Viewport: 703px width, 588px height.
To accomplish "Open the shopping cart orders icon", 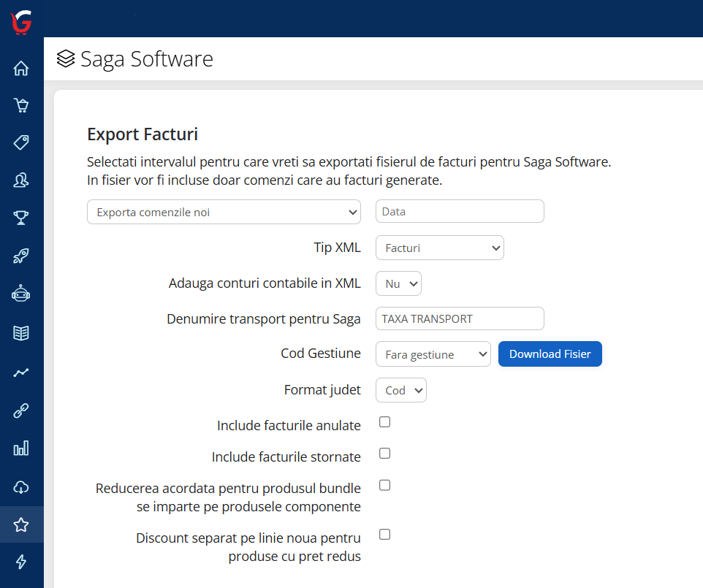I will point(21,105).
